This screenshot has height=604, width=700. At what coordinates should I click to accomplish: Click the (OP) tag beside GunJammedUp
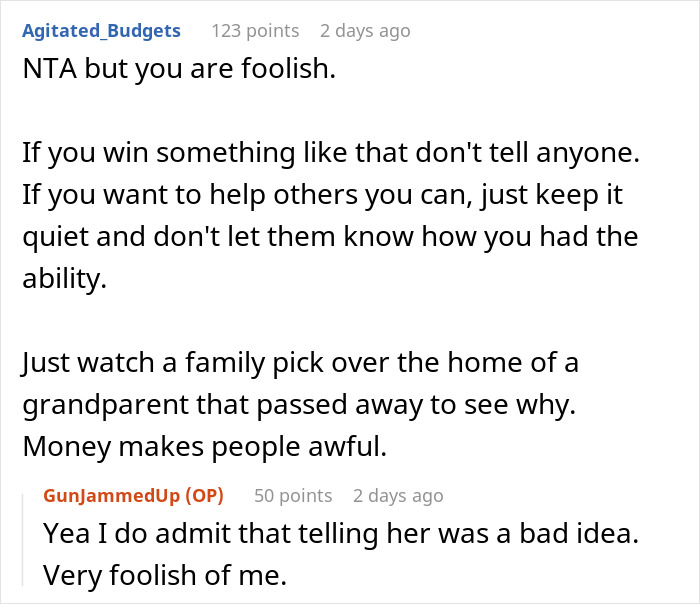pos(204,495)
